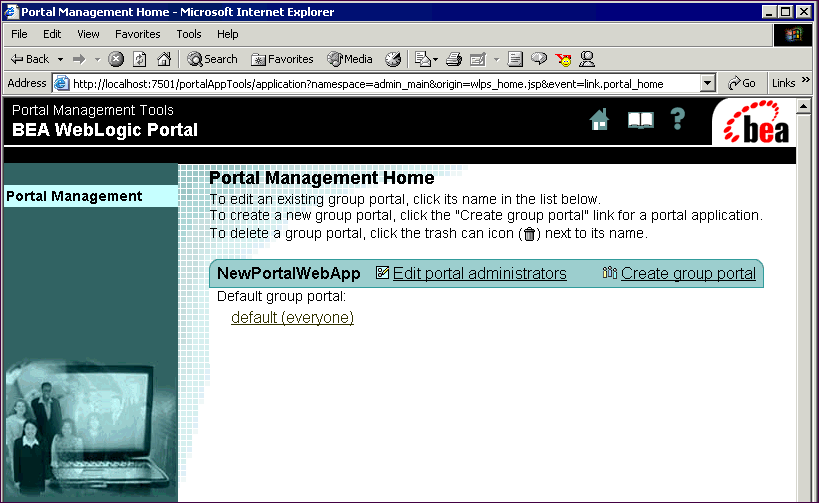Image resolution: width=819 pixels, height=503 pixels.
Task: Click the person icon at the toolbar's right end
Action: [x=587, y=59]
